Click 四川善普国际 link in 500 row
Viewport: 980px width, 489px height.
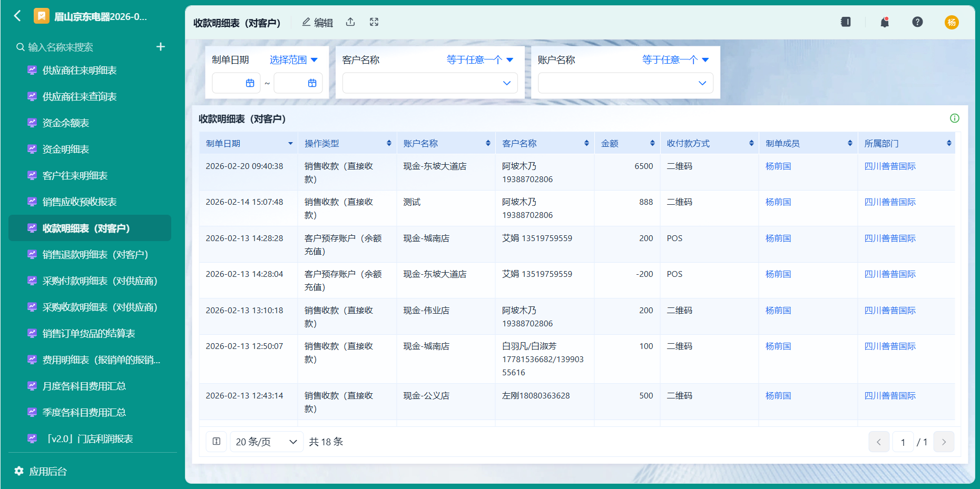tap(890, 395)
